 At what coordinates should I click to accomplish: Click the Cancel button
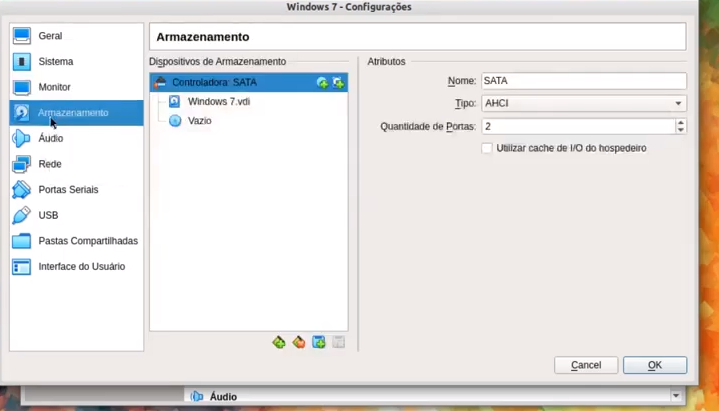coord(586,365)
